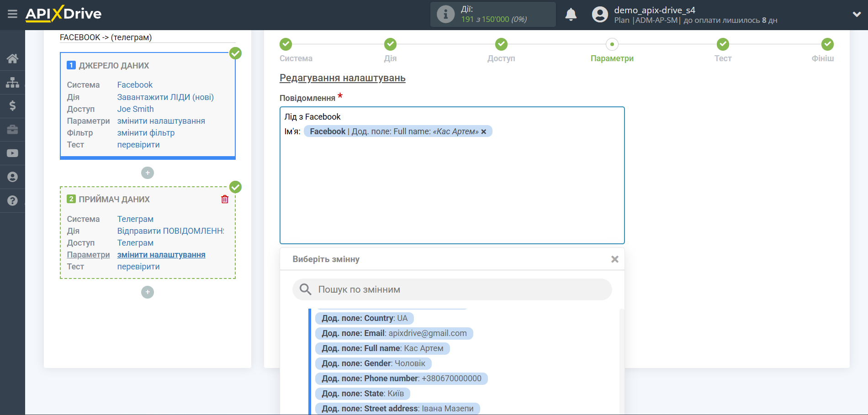Image resolution: width=868 pixels, height=415 pixels.
Task: Click the notification bell icon
Action: (571, 15)
